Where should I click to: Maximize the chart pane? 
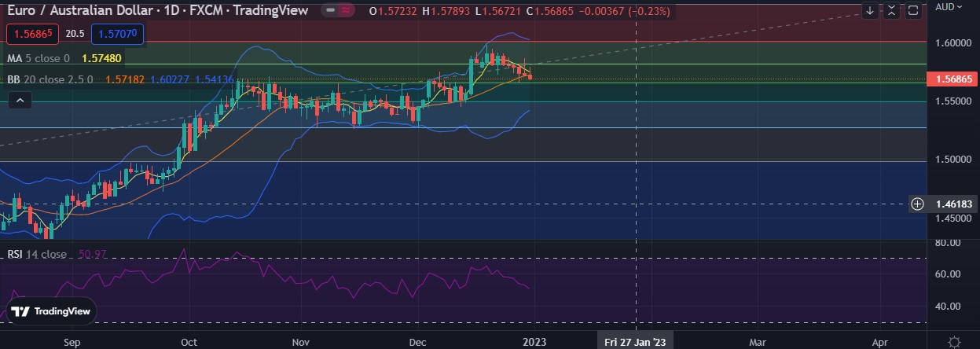pos(912,10)
